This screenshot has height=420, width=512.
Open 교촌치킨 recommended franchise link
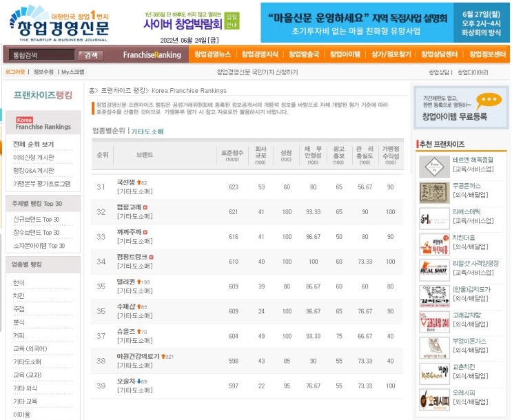[x=464, y=367]
